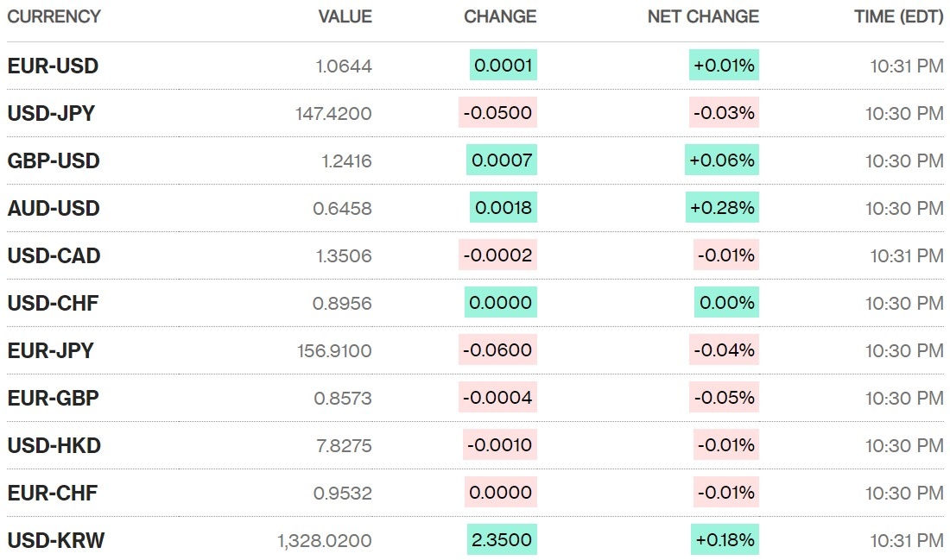
Task: Click the NET CHANGE column header
Action: click(x=703, y=16)
